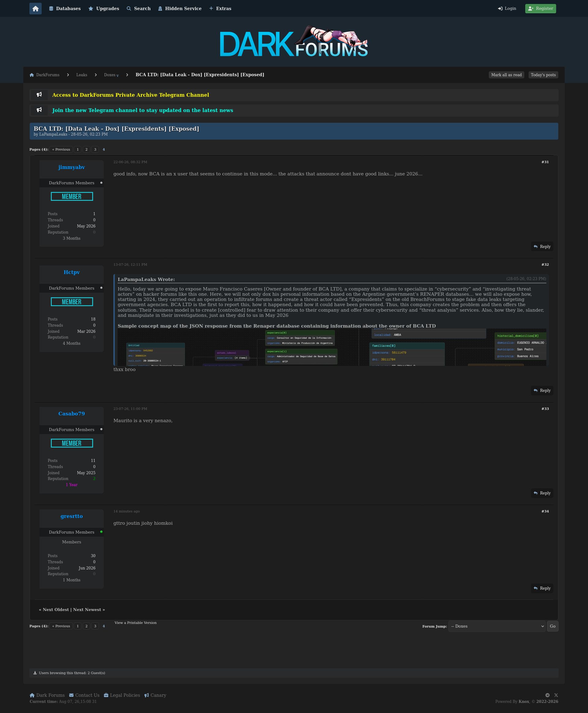Screen dimensions: 588x713
Task: Open Private Archive Telegram Channel announcement
Action: tap(130, 95)
